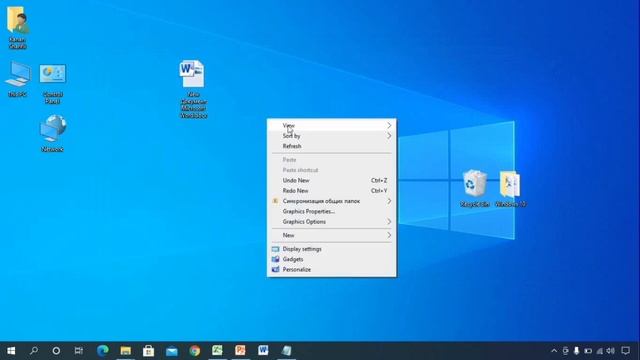Open network status tray icon
This screenshot has width=640, height=360.
coord(600,351)
